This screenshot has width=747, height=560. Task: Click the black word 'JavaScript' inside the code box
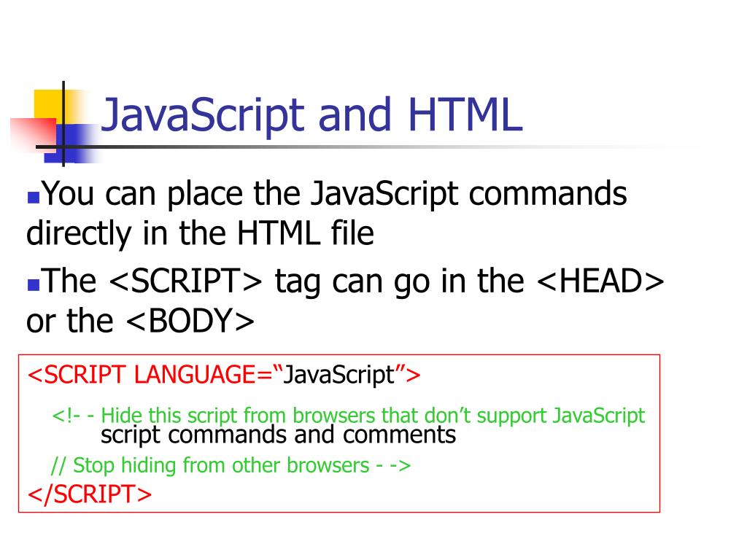coord(339,375)
